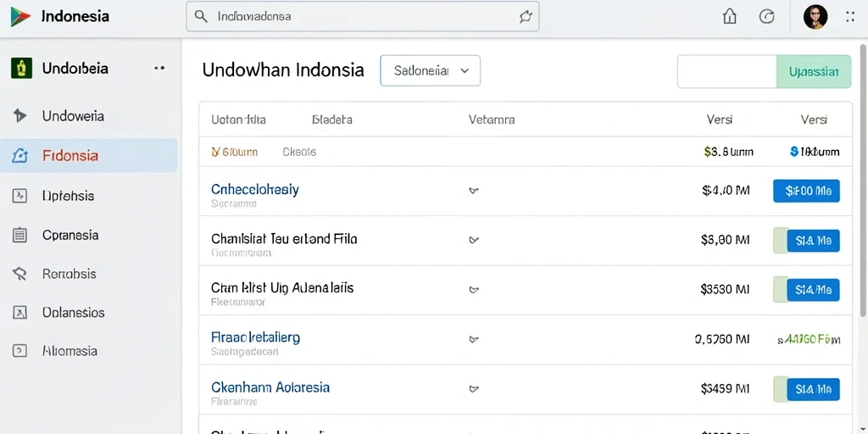This screenshot has width=868, height=434.
Task: Click the Fidonsia sidebar icon
Action: point(19,156)
